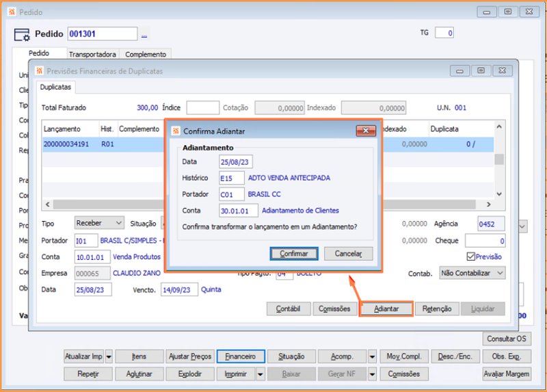Image resolution: width=547 pixels, height=392 pixels.
Task: Click the Cheque input field
Action: pos(485,241)
